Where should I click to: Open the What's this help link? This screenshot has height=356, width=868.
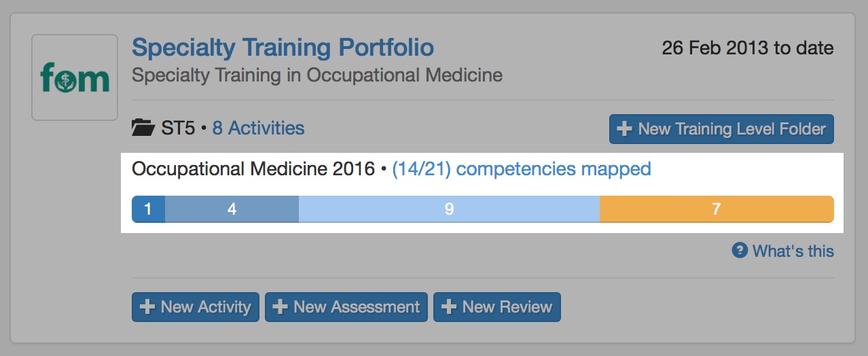pyautogui.click(x=793, y=251)
